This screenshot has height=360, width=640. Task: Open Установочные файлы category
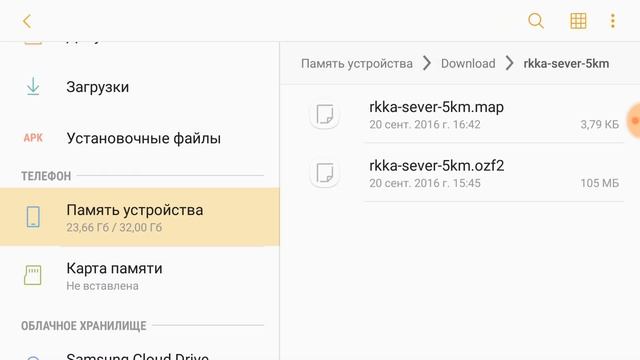point(140,138)
